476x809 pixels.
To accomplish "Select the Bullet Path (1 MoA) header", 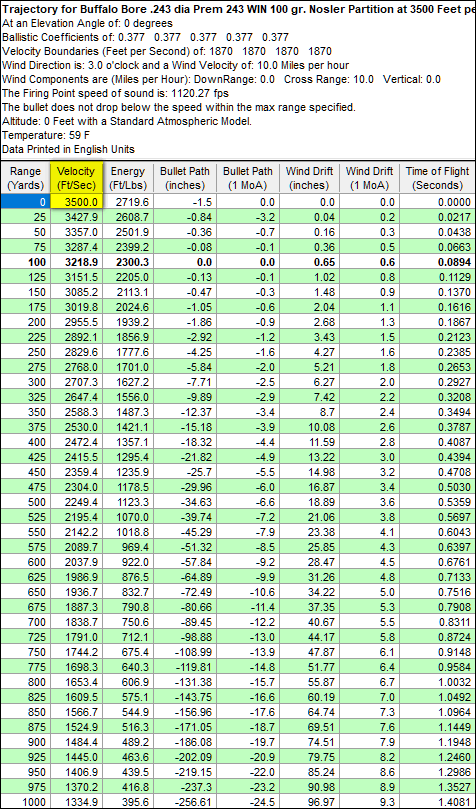I will click(x=249, y=178).
